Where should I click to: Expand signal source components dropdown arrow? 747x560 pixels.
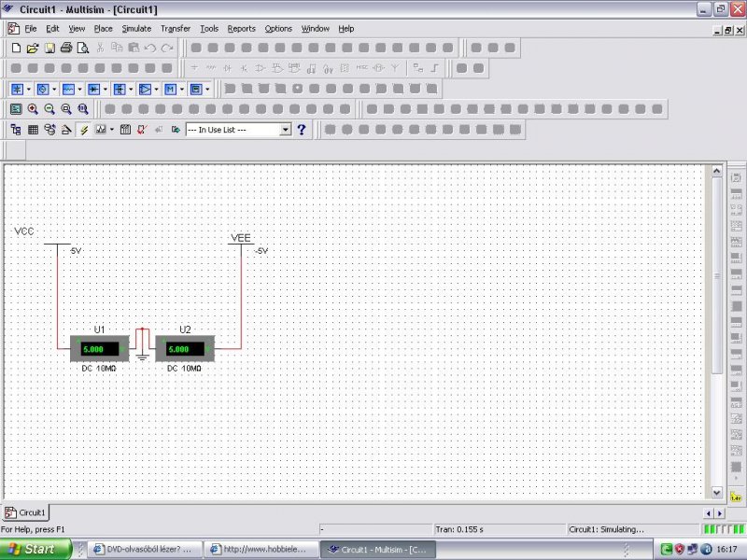coord(54,90)
